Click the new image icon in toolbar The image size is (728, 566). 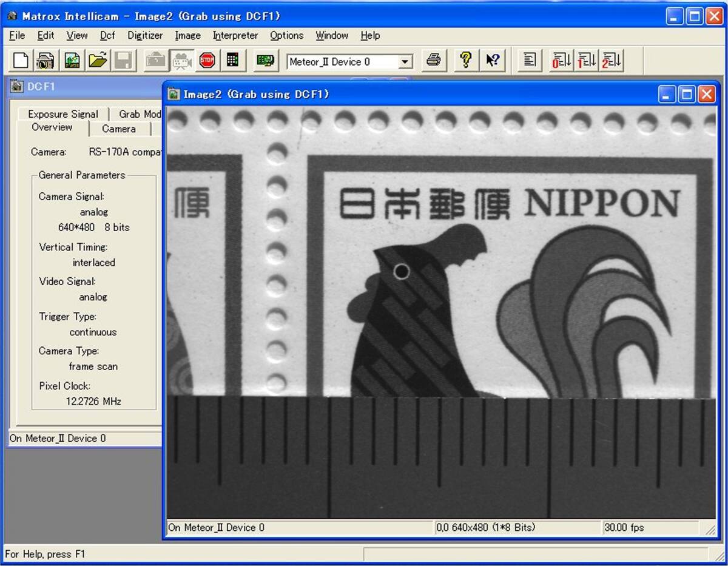pos(72,61)
